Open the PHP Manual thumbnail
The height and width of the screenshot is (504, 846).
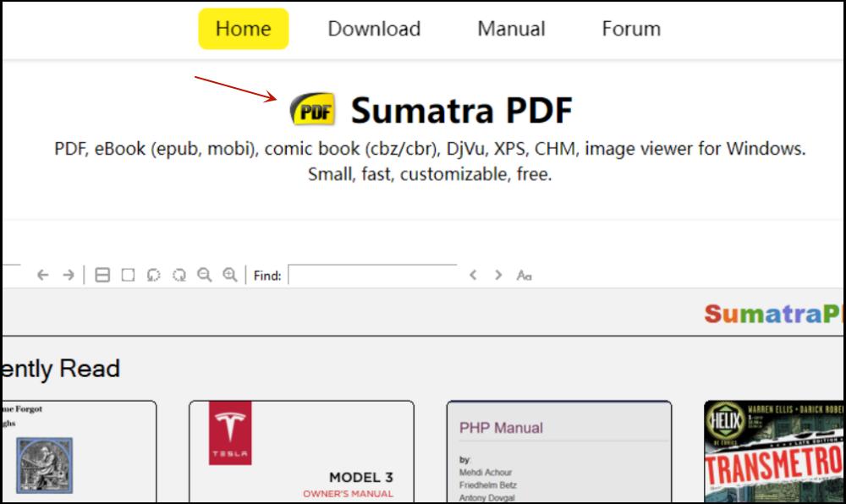(x=558, y=452)
